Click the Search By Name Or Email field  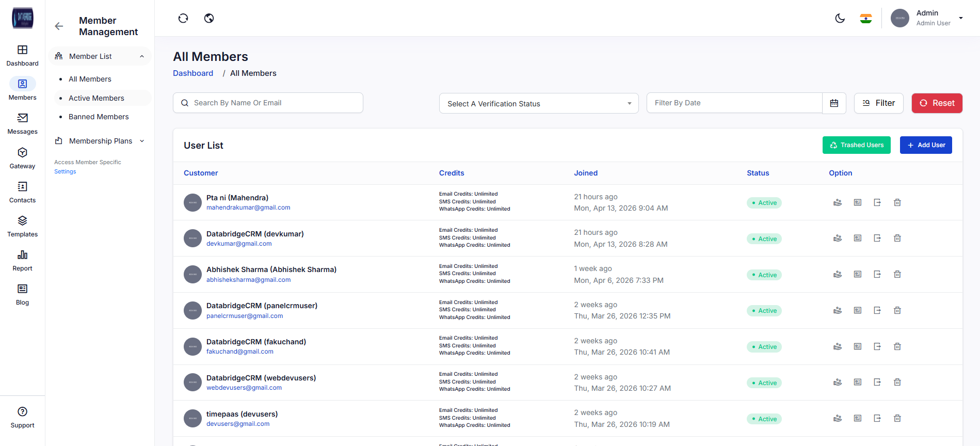[x=268, y=103]
